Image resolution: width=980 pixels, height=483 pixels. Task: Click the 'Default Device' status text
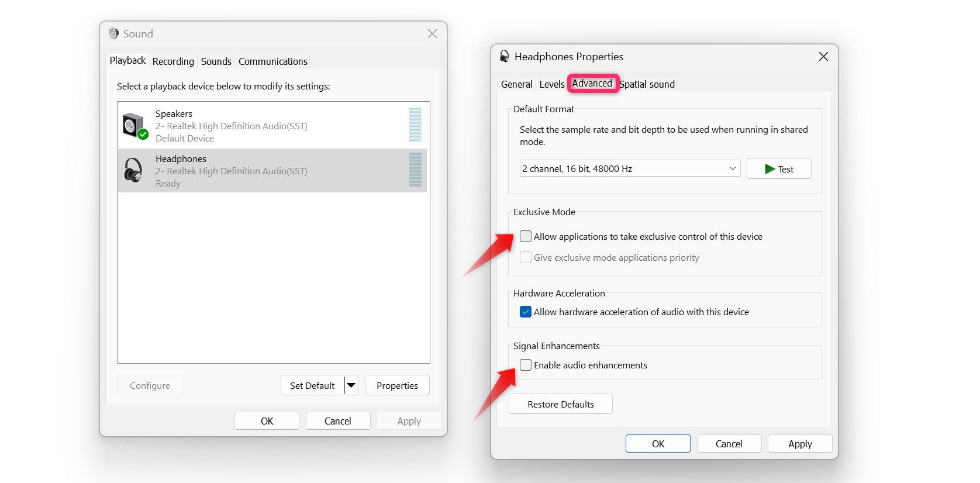click(x=185, y=139)
